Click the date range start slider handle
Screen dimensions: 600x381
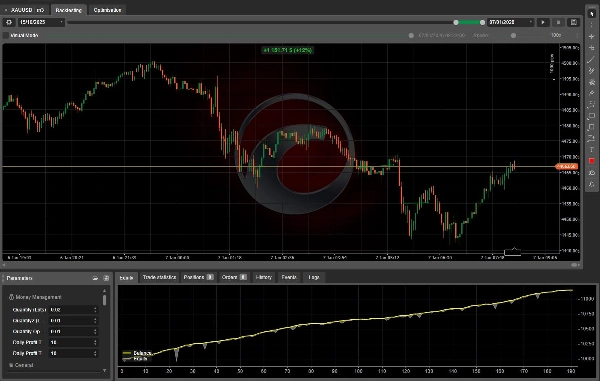coord(456,23)
